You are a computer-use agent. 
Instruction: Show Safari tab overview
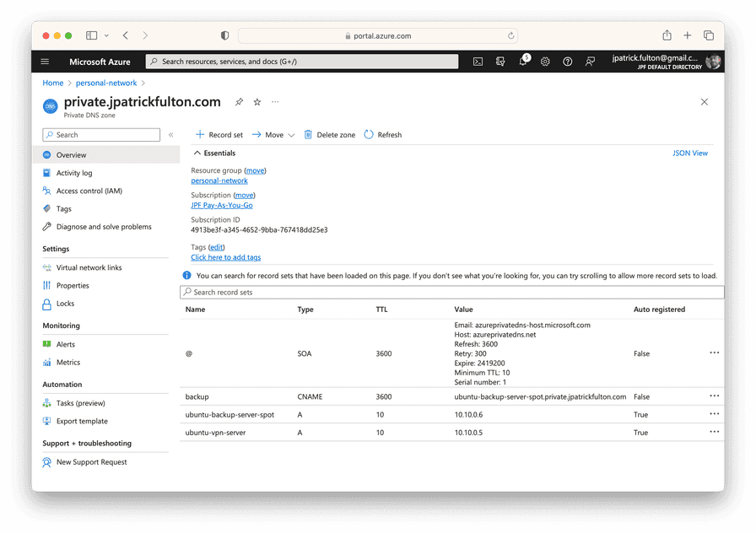[x=709, y=35]
